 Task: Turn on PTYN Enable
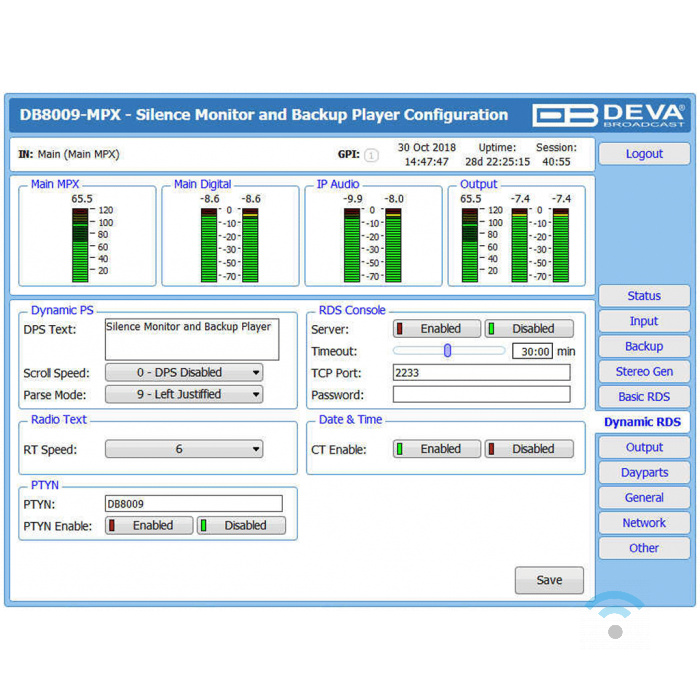(149, 526)
